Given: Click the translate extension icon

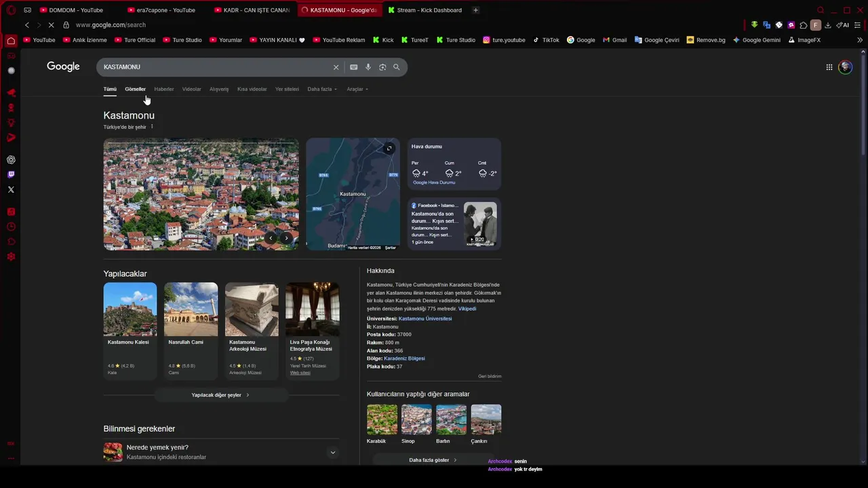Looking at the screenshot, I should click(766, 25).
